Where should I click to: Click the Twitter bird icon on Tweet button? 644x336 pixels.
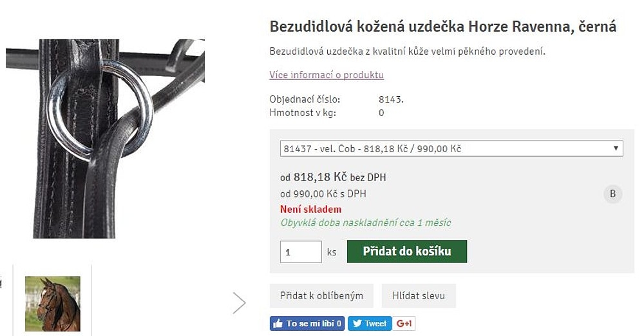coord(357,324)
